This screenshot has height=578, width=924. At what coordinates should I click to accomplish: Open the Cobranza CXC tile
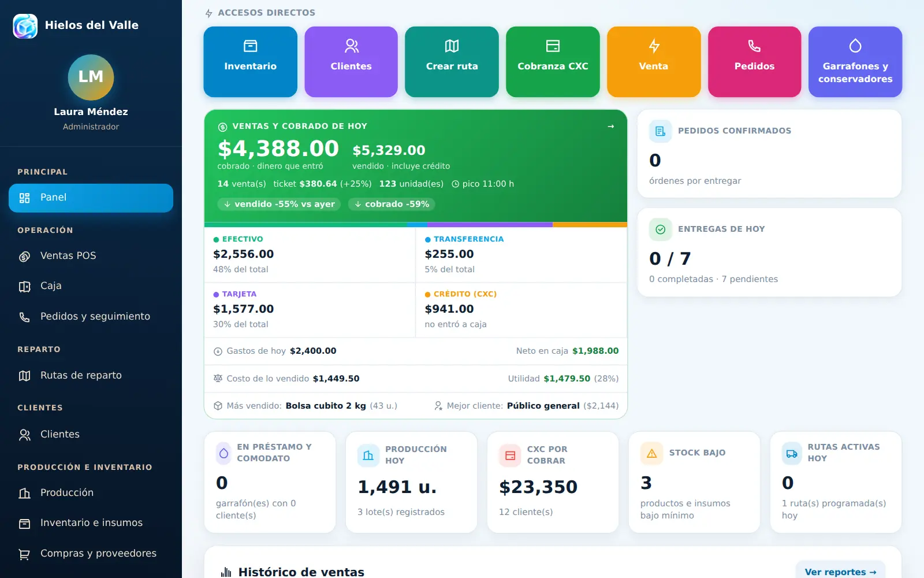click(x=553, y=62)
